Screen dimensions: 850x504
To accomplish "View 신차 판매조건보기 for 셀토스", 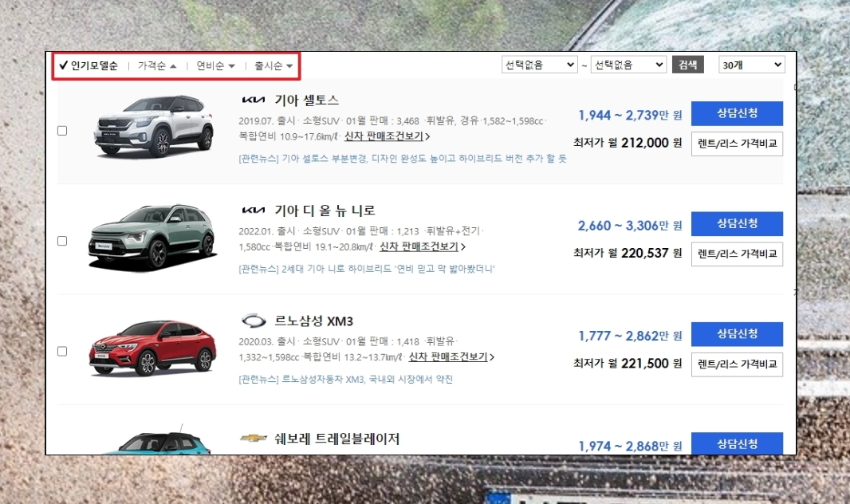I will pos(387,136).
